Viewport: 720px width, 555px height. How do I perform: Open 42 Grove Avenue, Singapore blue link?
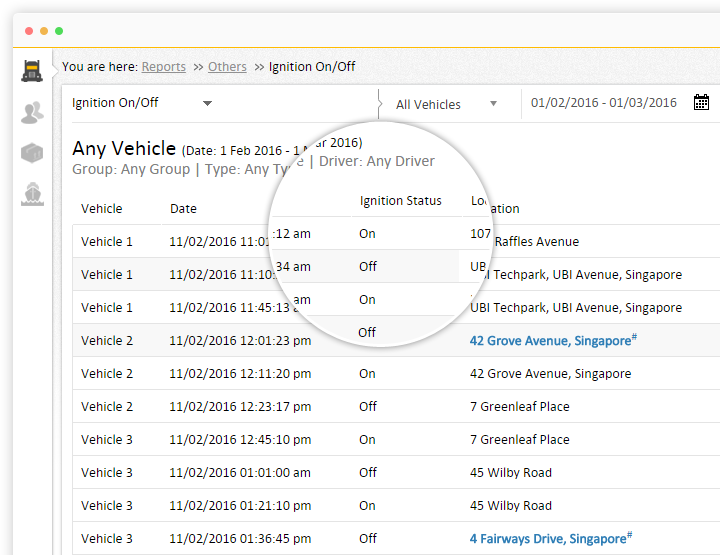553,340
